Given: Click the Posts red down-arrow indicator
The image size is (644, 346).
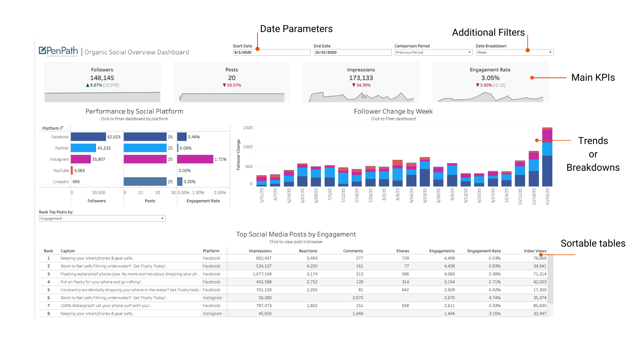Looking at the screenshot, I should click(224, 85).
